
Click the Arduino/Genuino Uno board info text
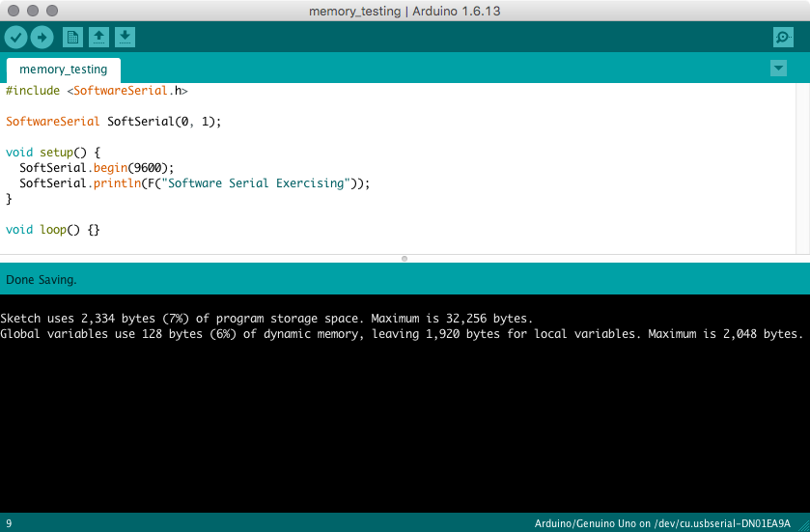662,522
